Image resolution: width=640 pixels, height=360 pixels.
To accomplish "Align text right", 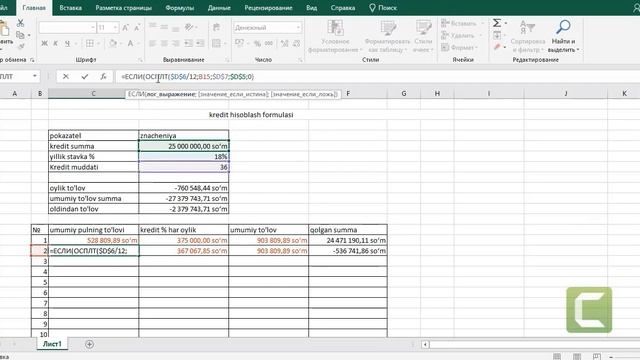I will pos(176,43).
